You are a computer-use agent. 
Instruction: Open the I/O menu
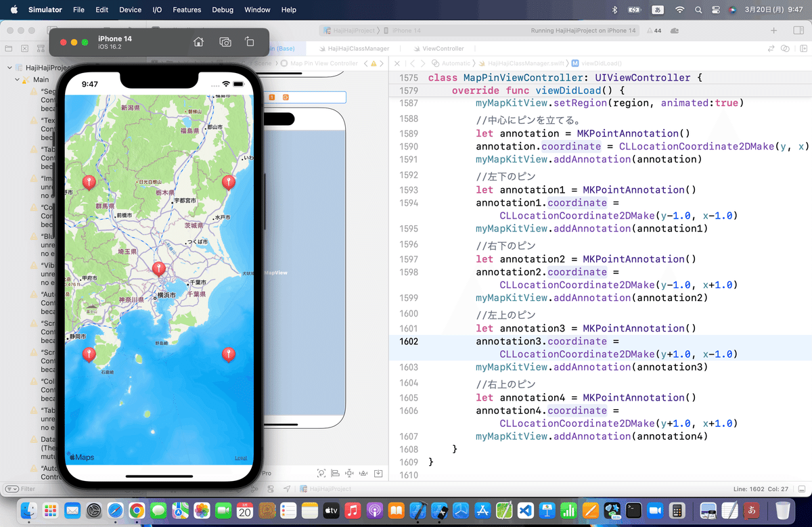coord(157,10)
